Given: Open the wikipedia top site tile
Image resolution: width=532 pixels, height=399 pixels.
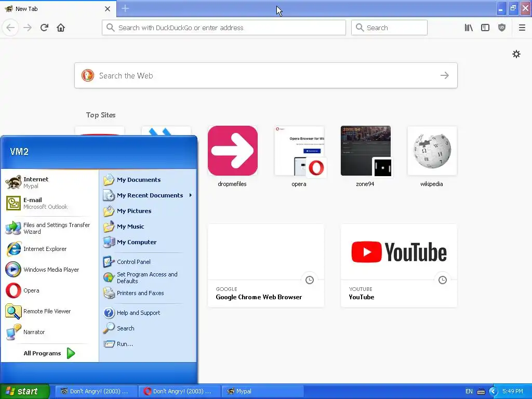Looking at the screenshot, I should pos(432,156).
